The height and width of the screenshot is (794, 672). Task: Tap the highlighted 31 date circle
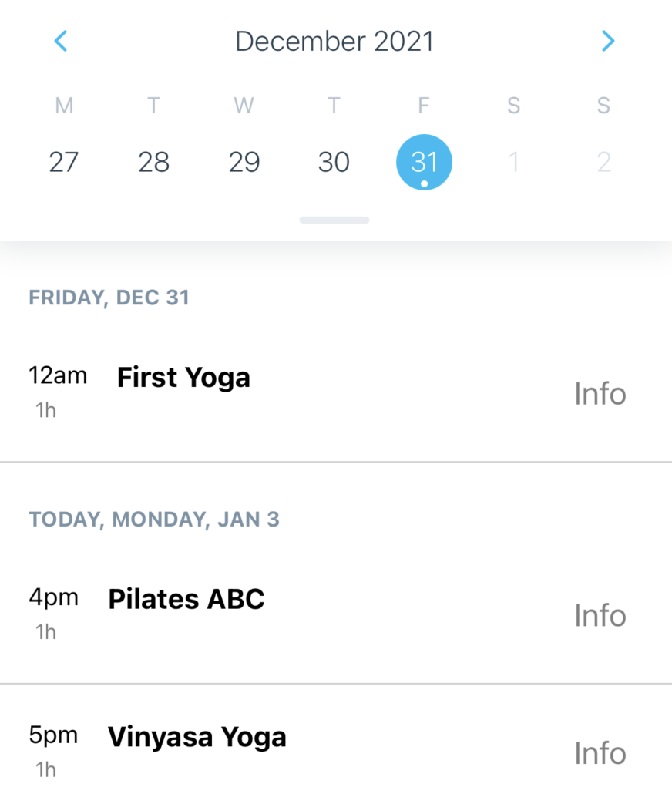(x=424, y=162)
